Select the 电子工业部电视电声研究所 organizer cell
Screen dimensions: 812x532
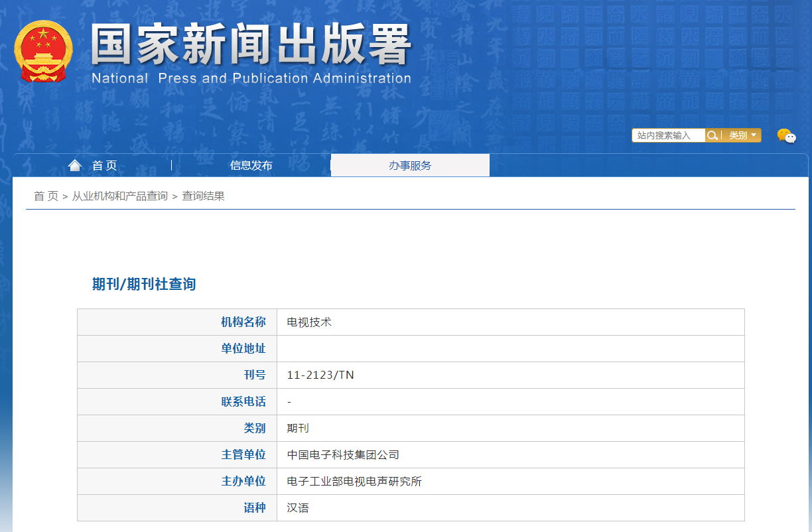(x=354, y=482)
